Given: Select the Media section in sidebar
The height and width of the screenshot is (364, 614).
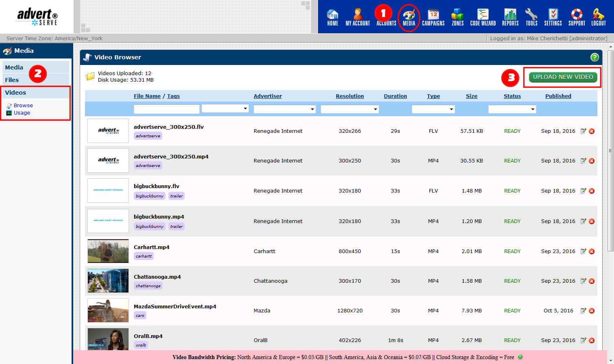Looking at the screenshot, I should (x=36, y=67).
